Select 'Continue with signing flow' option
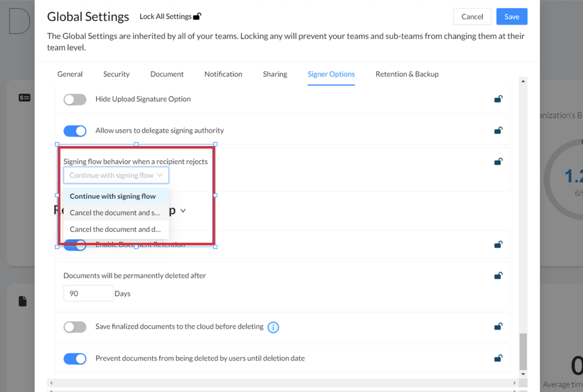This screenshot has height=392, width=583. coord(113,196)
